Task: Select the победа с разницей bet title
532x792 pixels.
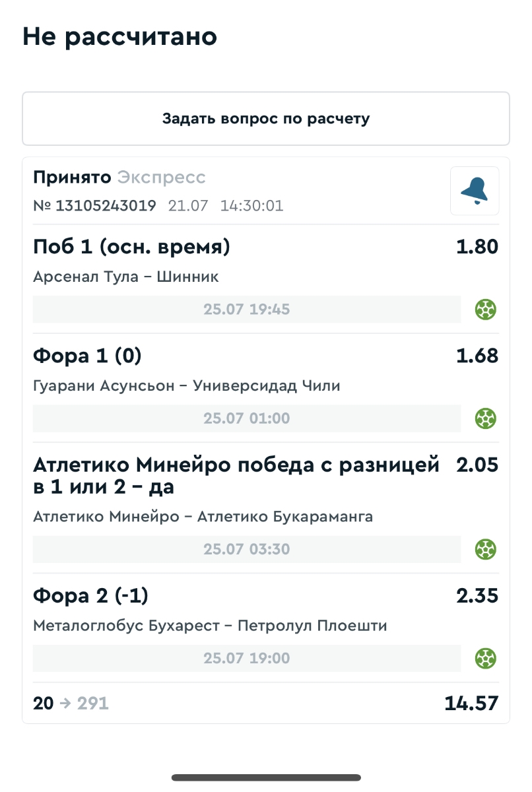Action: pyautogui.click(x=236, y=476)
